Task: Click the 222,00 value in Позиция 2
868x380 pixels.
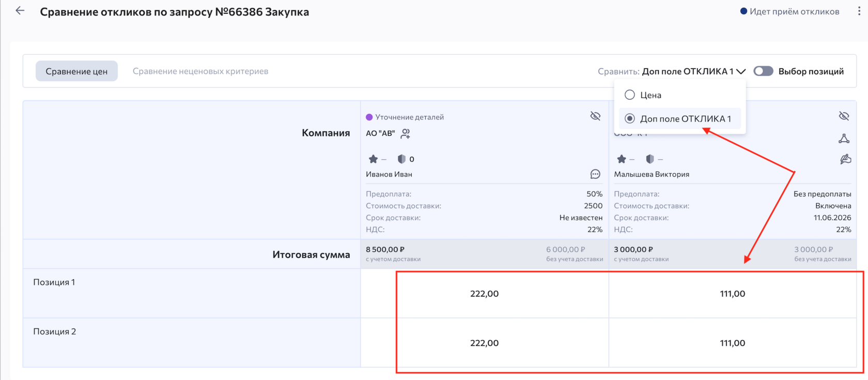Action: tap(485, 343)
